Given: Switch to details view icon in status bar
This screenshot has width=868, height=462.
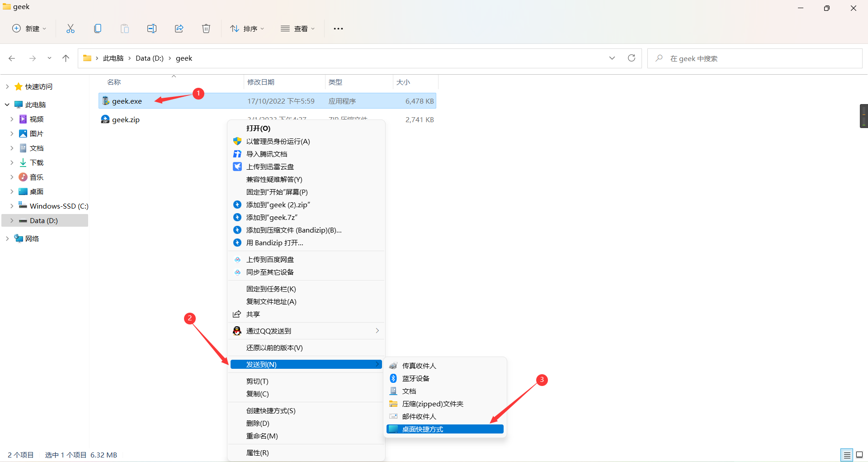Looking at the screenshot, I should click(x=847, y=455).
